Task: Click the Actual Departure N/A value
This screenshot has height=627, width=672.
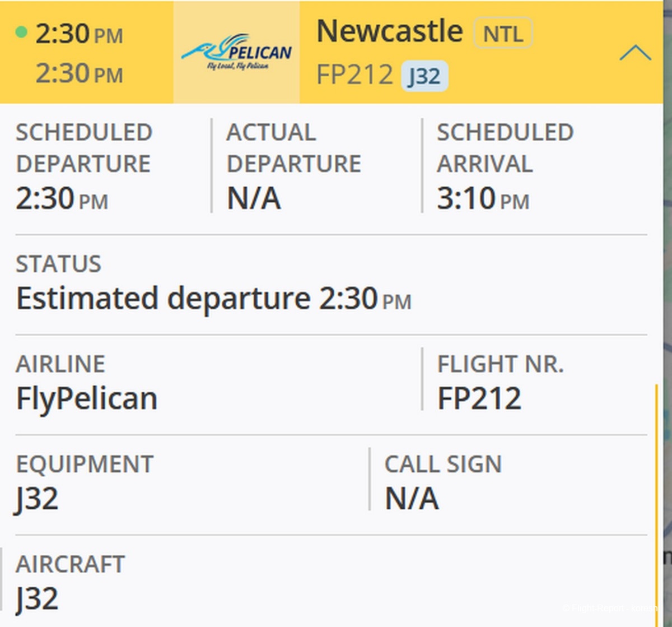Action: pos(254,199)
